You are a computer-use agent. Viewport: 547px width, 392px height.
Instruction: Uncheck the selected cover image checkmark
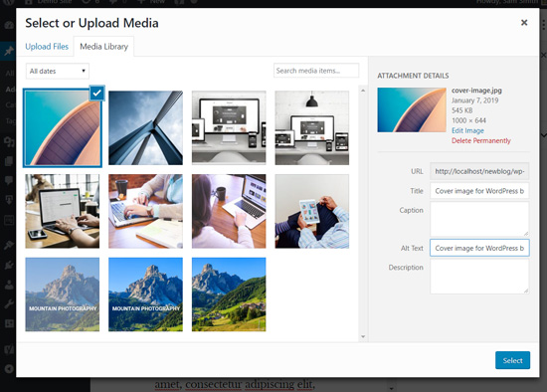[97, 94]
